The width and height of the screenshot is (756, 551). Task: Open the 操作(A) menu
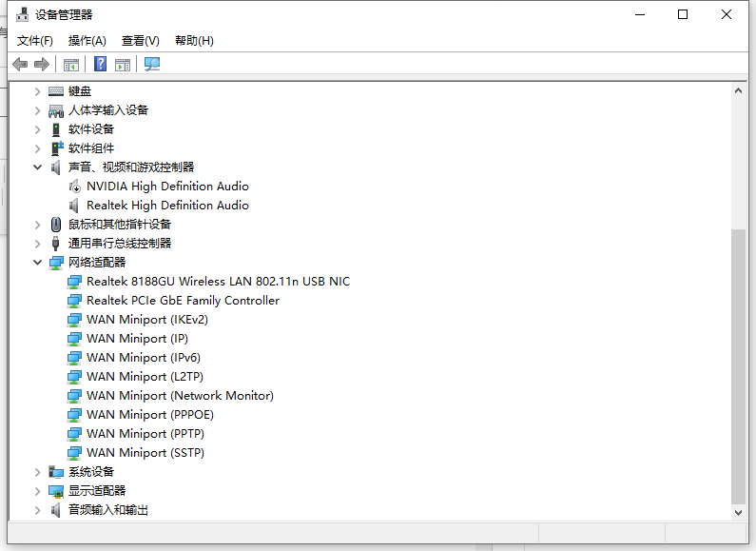click(87, 40)
